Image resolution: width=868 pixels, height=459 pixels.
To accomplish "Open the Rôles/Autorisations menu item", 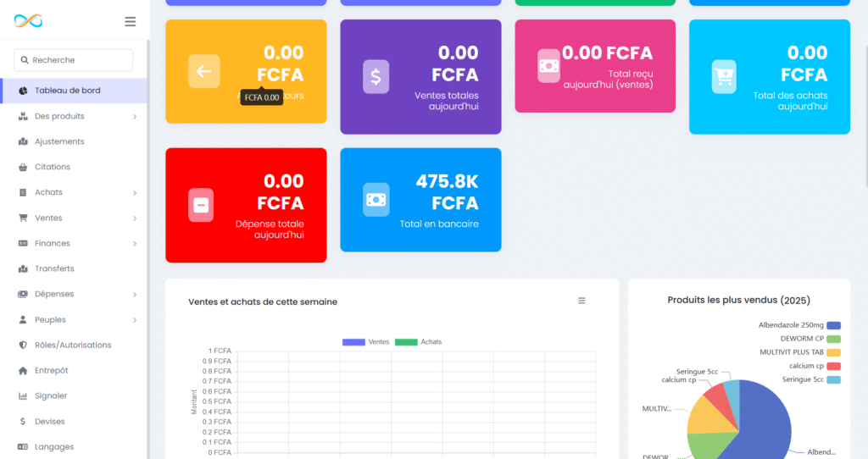I will [75, 345].
